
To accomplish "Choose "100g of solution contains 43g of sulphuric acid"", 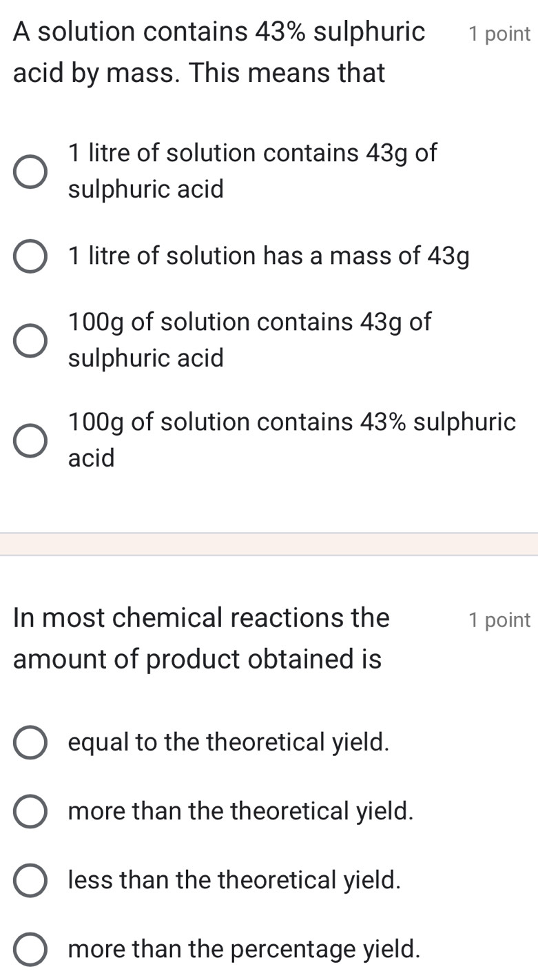I will click(30, 340).
